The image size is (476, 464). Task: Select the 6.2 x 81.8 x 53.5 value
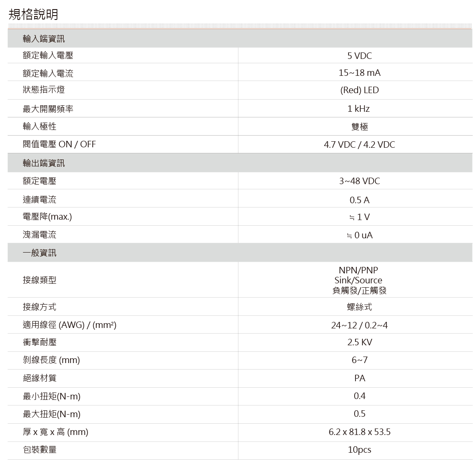pos(359,432)
